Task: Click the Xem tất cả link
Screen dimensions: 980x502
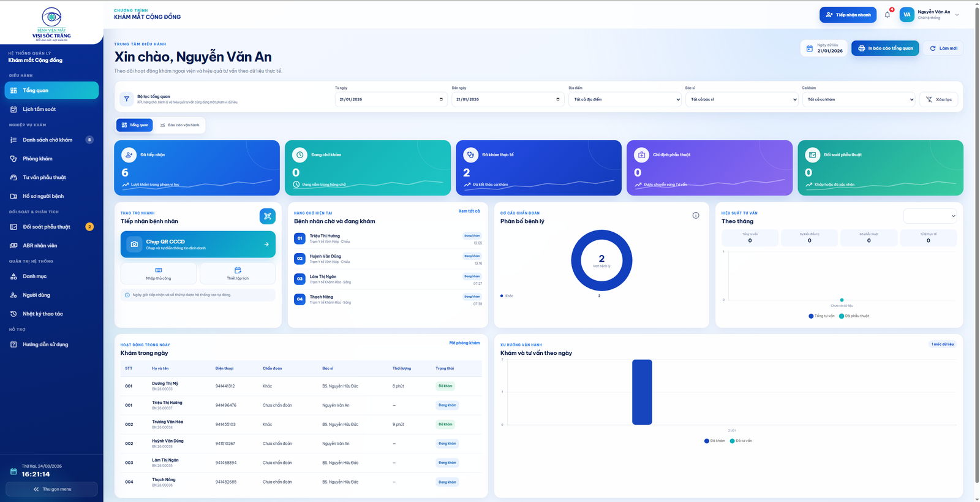Action: (469, 211)
